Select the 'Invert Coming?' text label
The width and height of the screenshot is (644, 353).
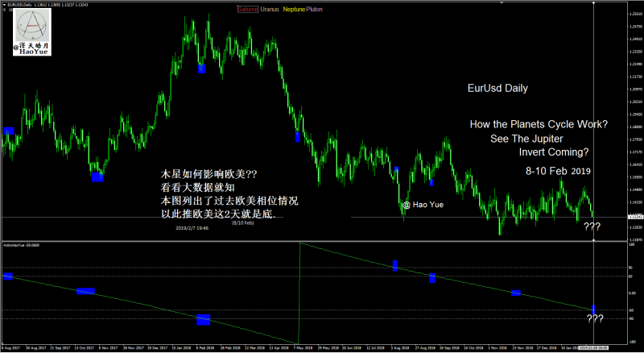tap(554, 152)
